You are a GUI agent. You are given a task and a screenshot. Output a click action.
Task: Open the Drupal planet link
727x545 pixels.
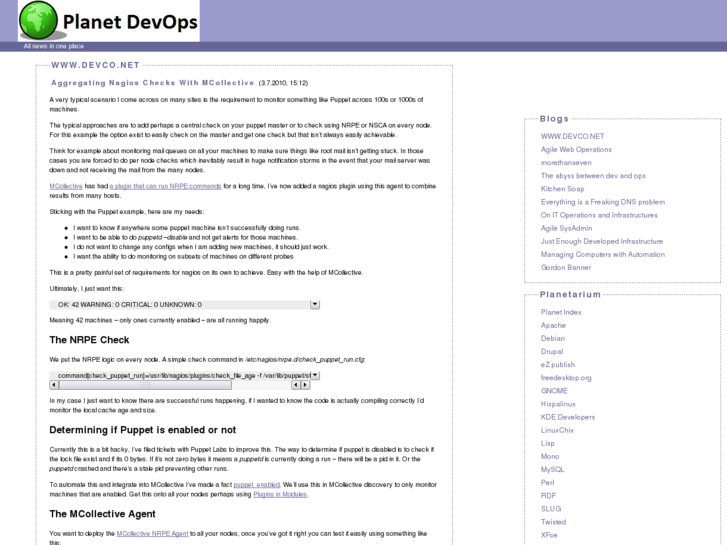(552, 352)
